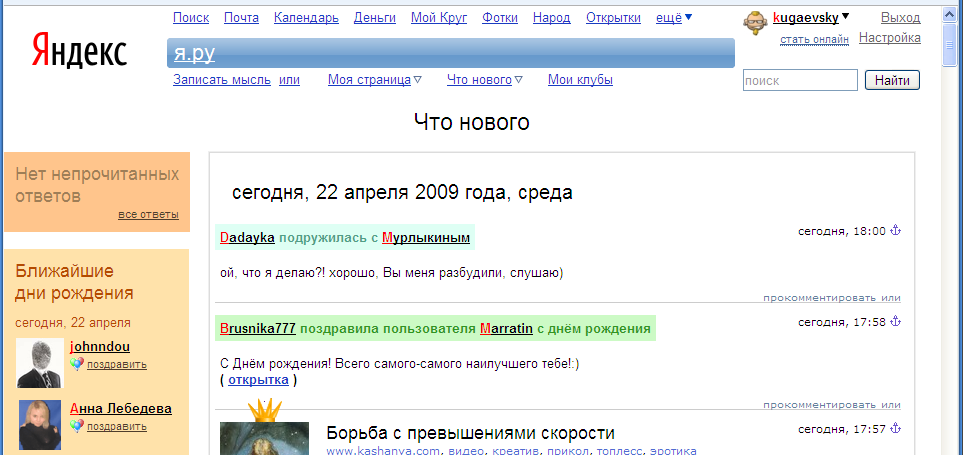Click прокомментировать или under Dadayka's post

click(832, 298)
